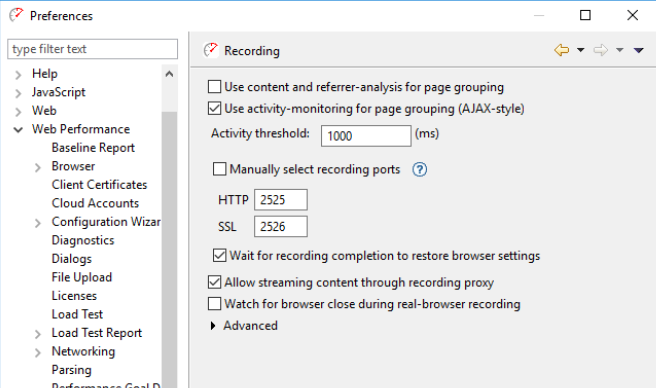Click the tree scrollbar up arrow
This screenshot has width=656, height=388.
pyautogui.click(x=169, y=74)
